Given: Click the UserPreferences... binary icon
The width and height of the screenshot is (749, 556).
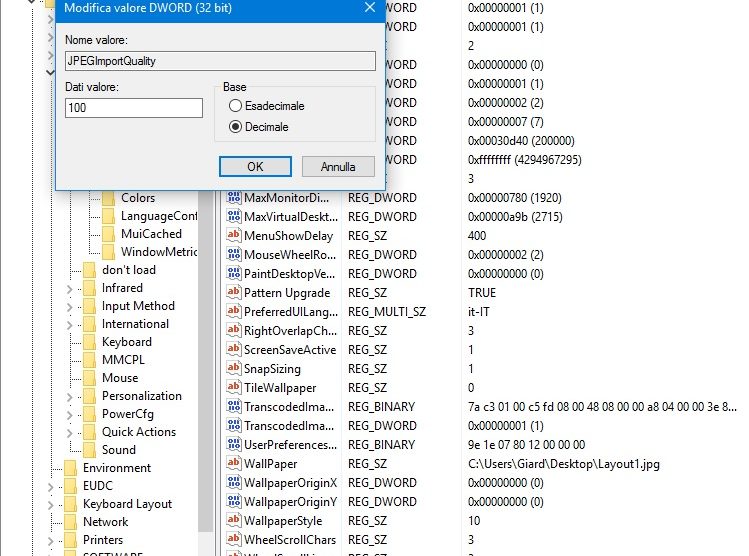Looking at the screenshot, I should [234, 444].
